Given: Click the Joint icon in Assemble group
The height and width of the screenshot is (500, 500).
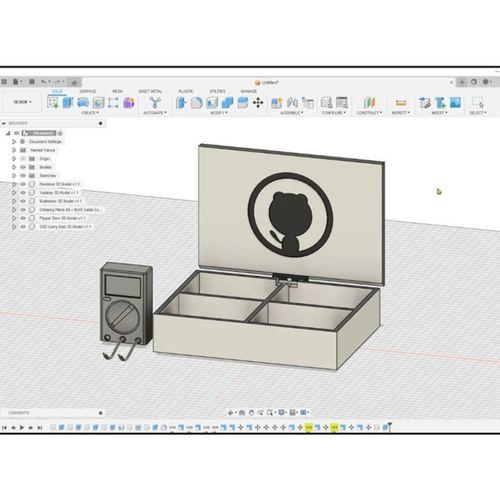Looking at the screenshot, I should 292,103.
